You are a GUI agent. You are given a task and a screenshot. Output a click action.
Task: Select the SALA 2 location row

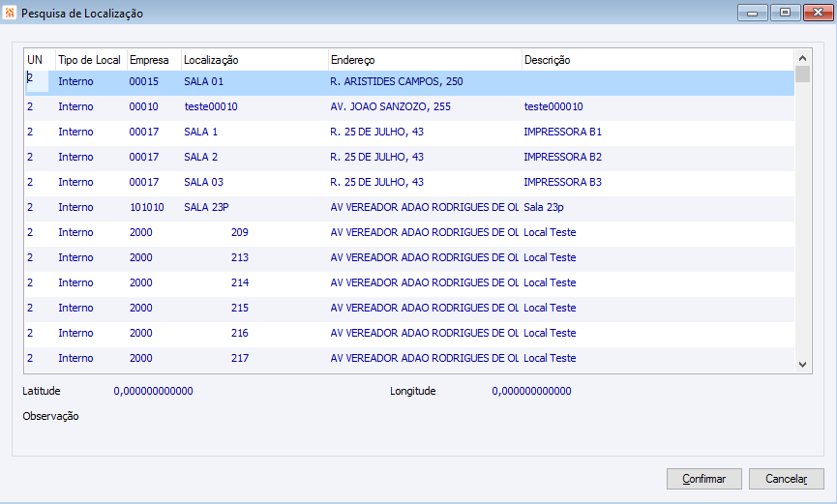point(409,157)
